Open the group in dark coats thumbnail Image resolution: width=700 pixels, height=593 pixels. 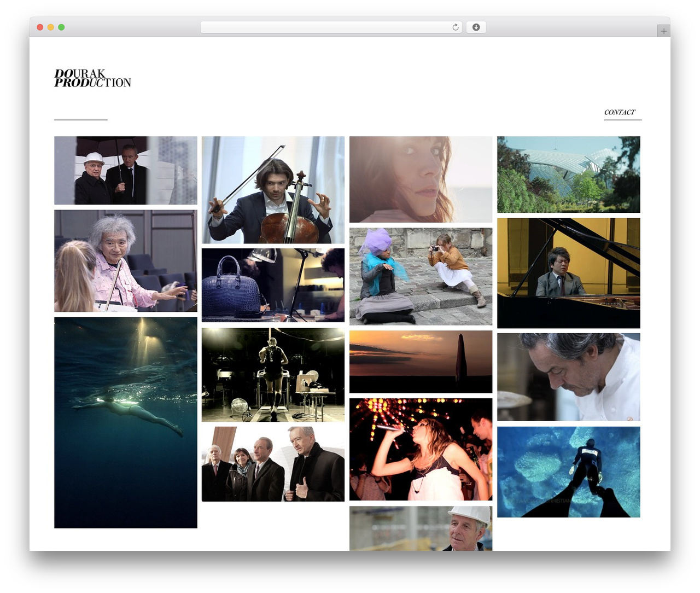pyautogui.click(x=273, y=464)
